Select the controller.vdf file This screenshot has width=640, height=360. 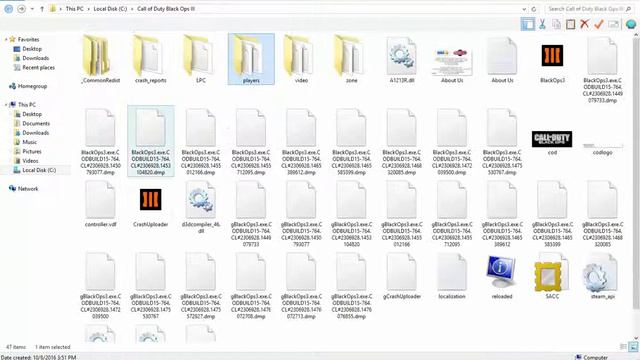[x=100, y=203]
